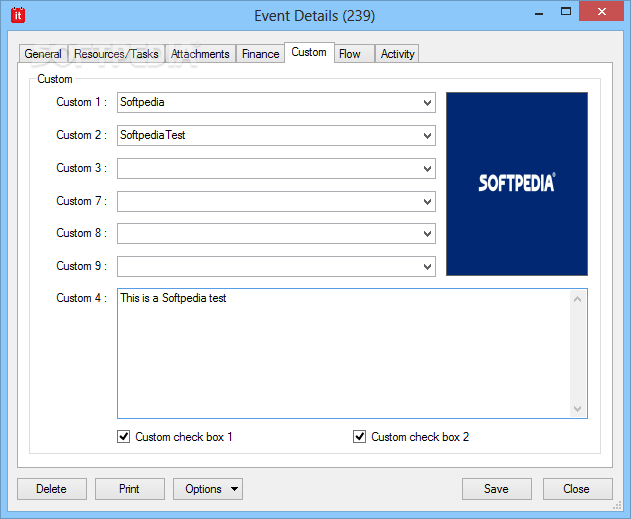Image resolution: width=631 pixels, height=519 pixels.
Task: Open the Attachments tab
Action: 200,54
